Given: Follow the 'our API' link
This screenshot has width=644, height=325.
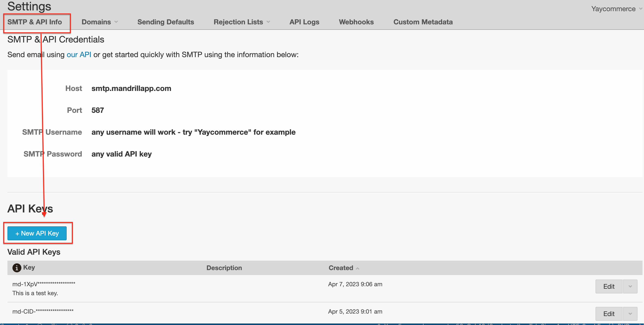Looking at the screenshot, I should click(x=79, y=55).
